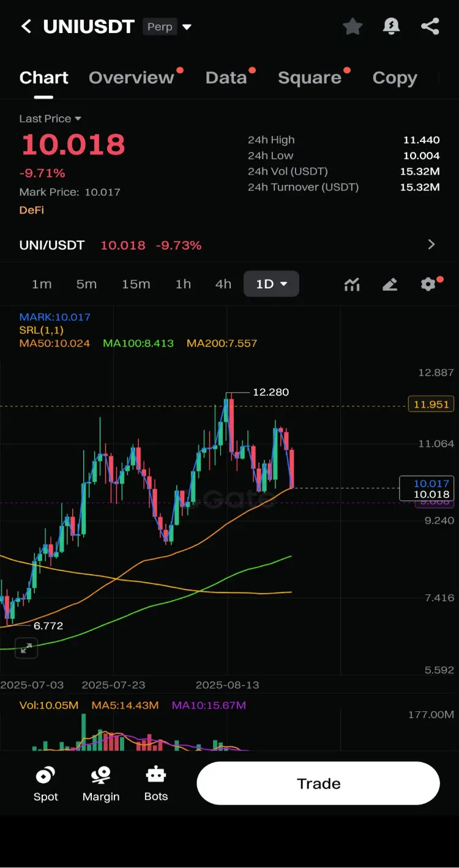The image size is (459, 868).
Task: Tap Mark Price: 10.017 text
Action: (x=70, y=192)
